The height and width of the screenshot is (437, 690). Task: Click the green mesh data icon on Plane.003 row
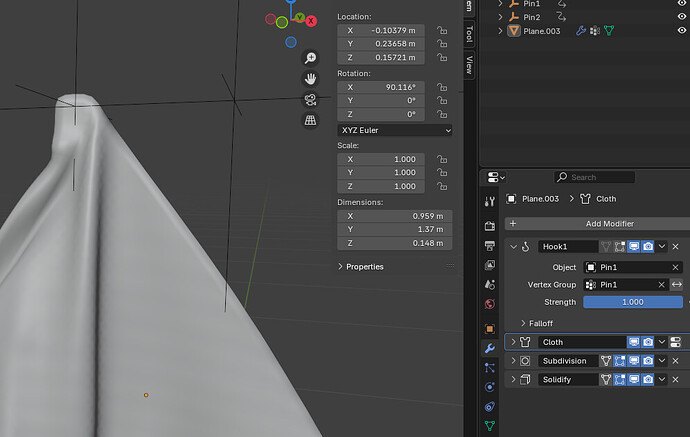coord(609,30)
